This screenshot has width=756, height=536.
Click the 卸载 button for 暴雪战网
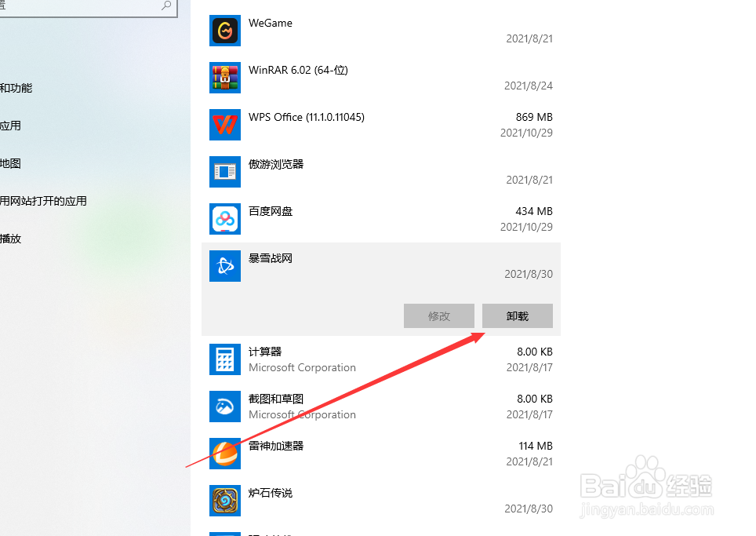coord(518,316)
